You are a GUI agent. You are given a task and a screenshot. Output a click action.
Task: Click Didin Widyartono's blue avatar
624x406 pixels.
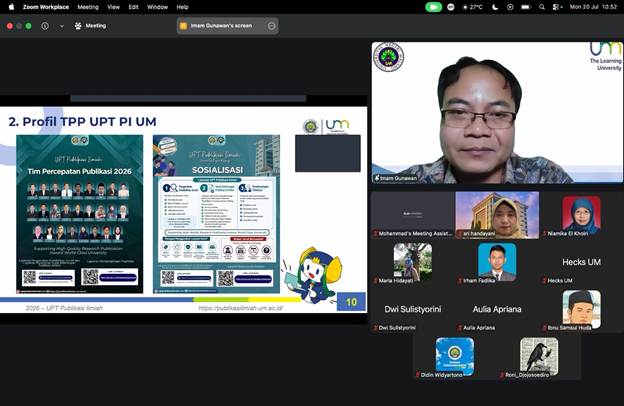coord(455,356)
